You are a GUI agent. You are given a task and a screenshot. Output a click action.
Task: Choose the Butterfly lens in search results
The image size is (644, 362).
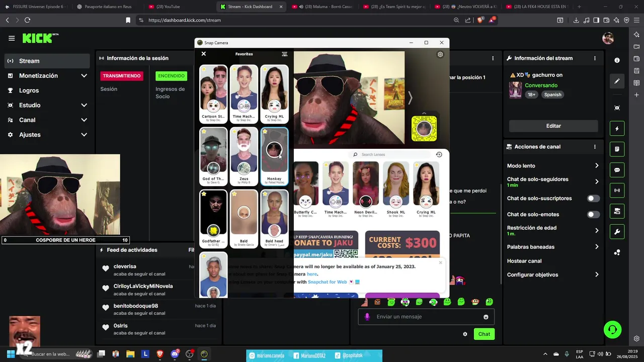[x=305, y=190]
